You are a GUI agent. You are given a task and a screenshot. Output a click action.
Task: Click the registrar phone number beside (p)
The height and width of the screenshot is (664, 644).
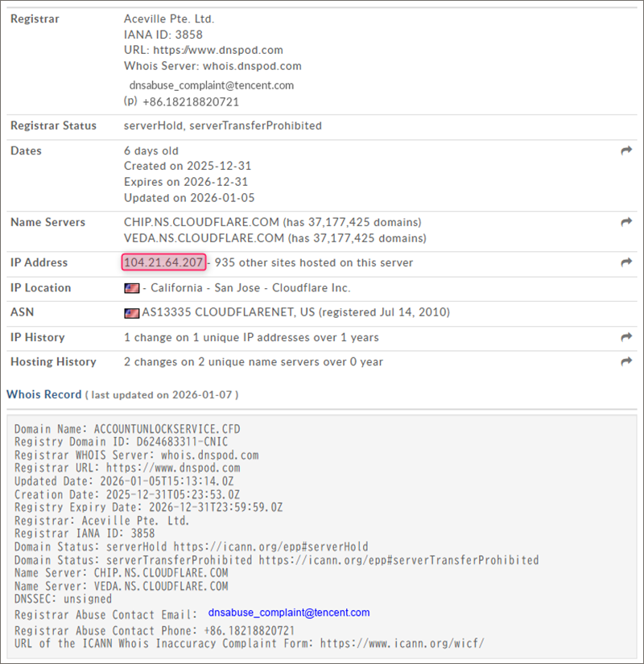coord(190,102)
